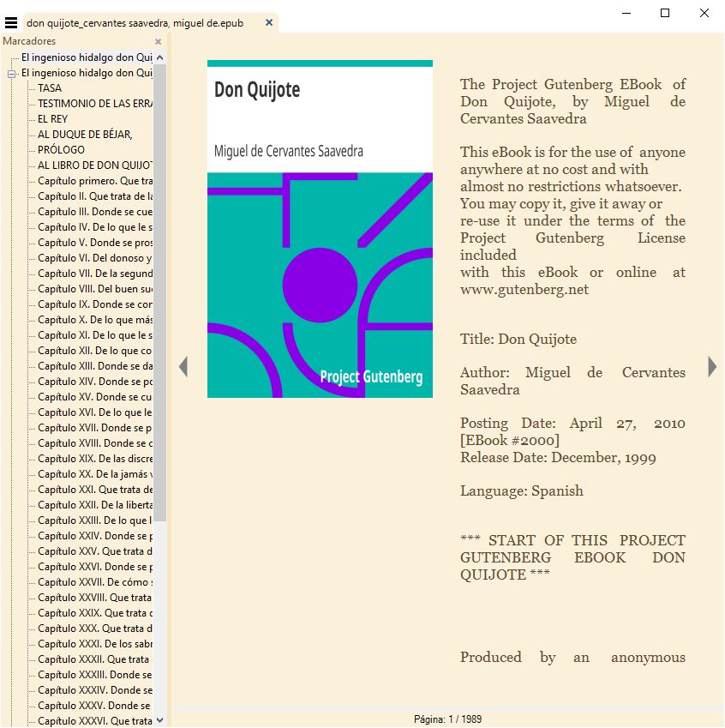
Task: Open bookmark Capítulo primero
Action: tap(94, 181)
